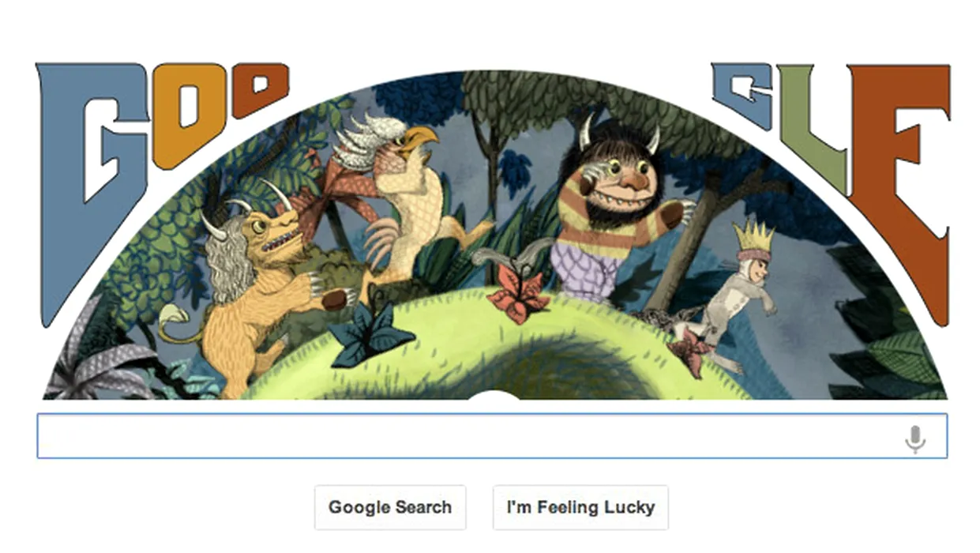
Task: Click the I'm Feeling Lucky button
Action: pos(580,507)
